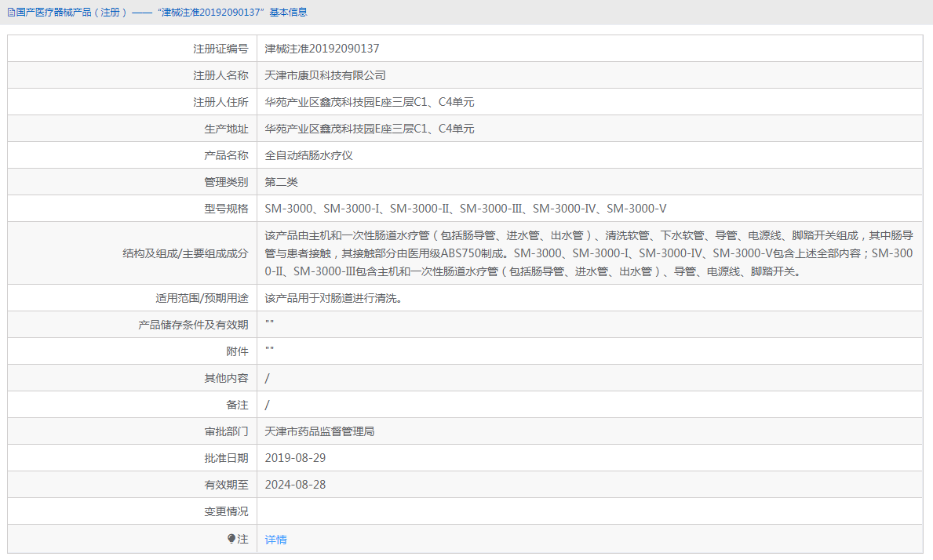
Task: Select the 第二类 category value
Action: (281, 182)
